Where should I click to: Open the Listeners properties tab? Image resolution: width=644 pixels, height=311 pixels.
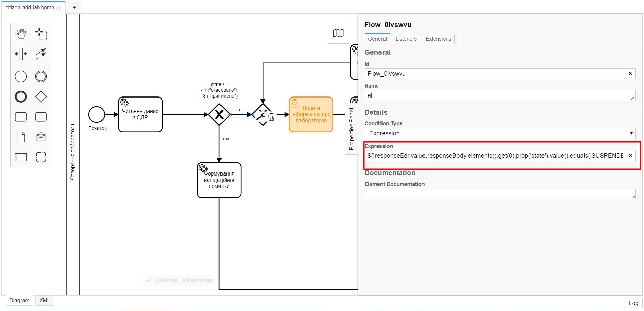point(406,39)
